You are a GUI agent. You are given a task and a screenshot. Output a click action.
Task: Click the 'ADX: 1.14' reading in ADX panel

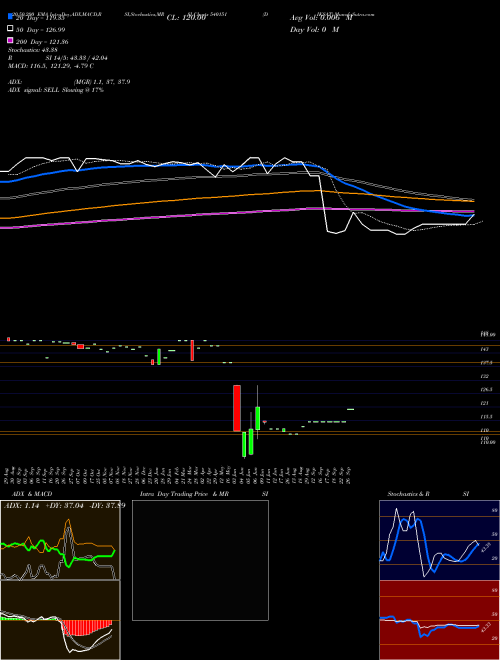coord(21,506)
